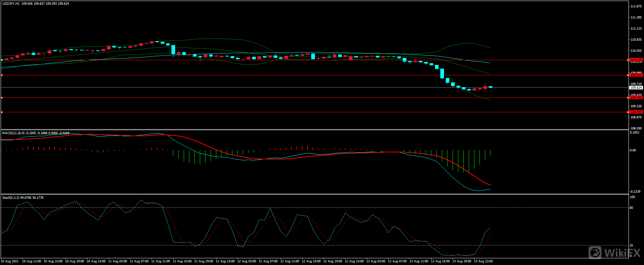This screenshot has height=265, width=644.
Task: Click the Stoch(5,3,3) indicator label
Action: coord(11,198)
